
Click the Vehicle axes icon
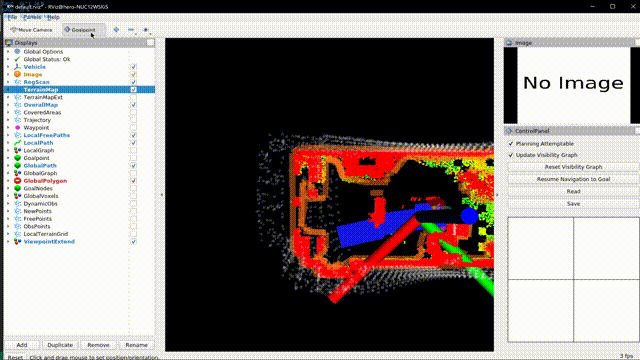pos(17,67)
